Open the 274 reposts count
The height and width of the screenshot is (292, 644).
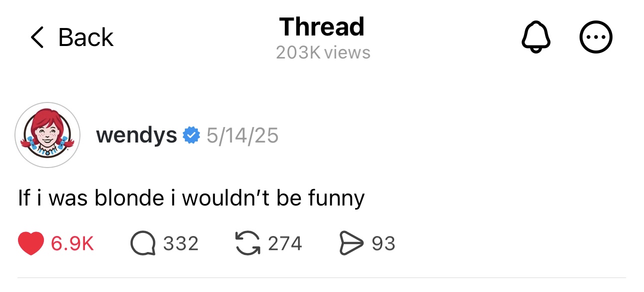285,243
